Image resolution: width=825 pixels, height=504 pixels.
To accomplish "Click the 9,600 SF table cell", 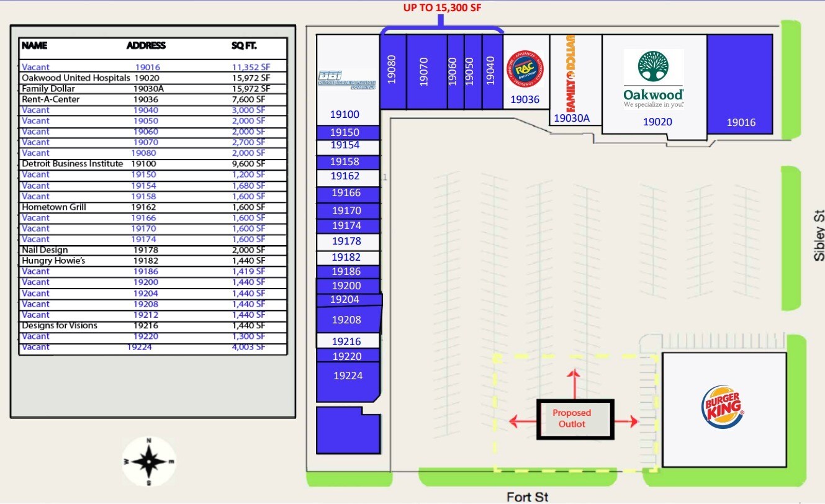I will click(248, 164).
